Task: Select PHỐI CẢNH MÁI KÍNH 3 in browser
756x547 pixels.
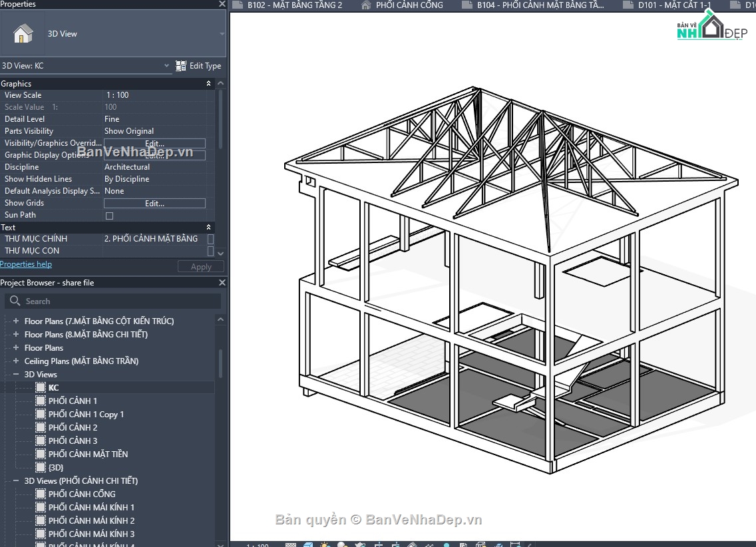Action: click(x=91, y=534)
